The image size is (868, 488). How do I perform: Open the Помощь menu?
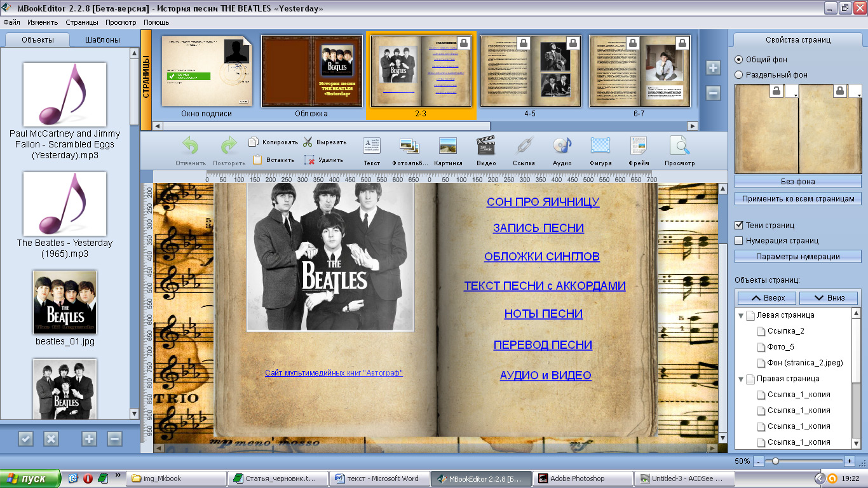156,22
